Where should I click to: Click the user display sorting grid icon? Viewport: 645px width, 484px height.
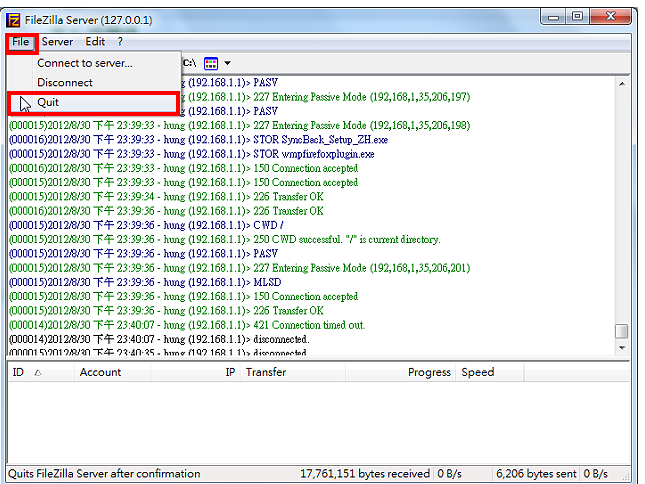211,63
